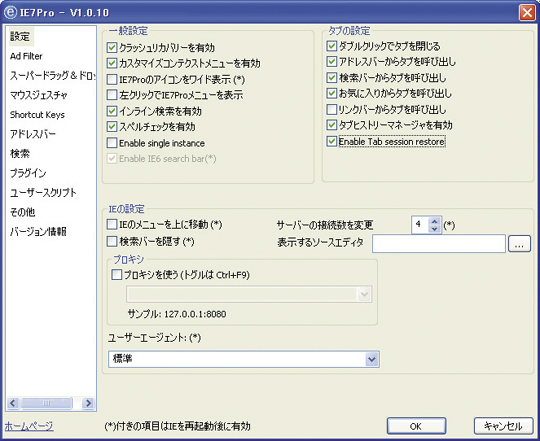540x441 pixels.
Task: Select 設定 in the sidebar
Action: pos(20,36)
